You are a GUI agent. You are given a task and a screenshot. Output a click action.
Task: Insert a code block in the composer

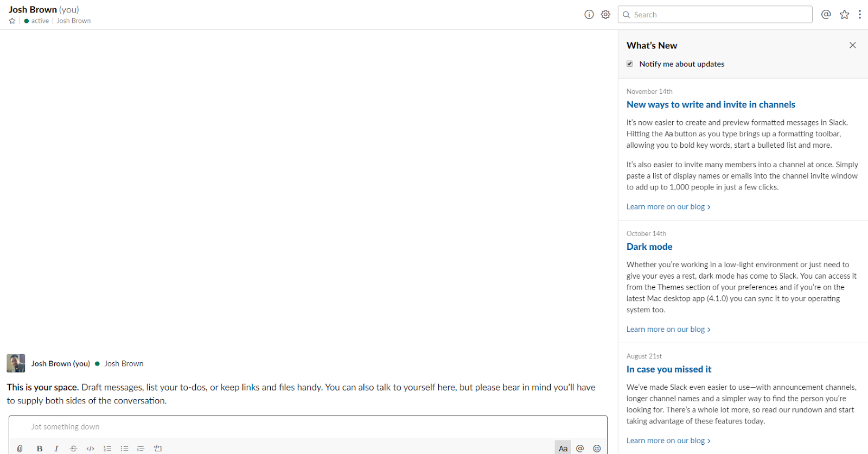coord(158,449)
